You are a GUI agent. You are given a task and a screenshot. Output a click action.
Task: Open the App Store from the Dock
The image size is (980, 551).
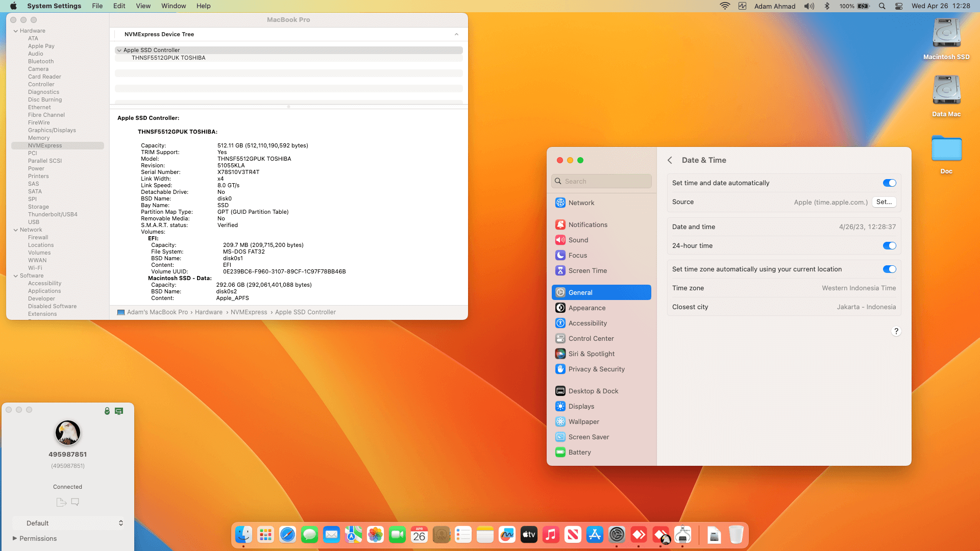pyautogui.click(x=595, y=535)
